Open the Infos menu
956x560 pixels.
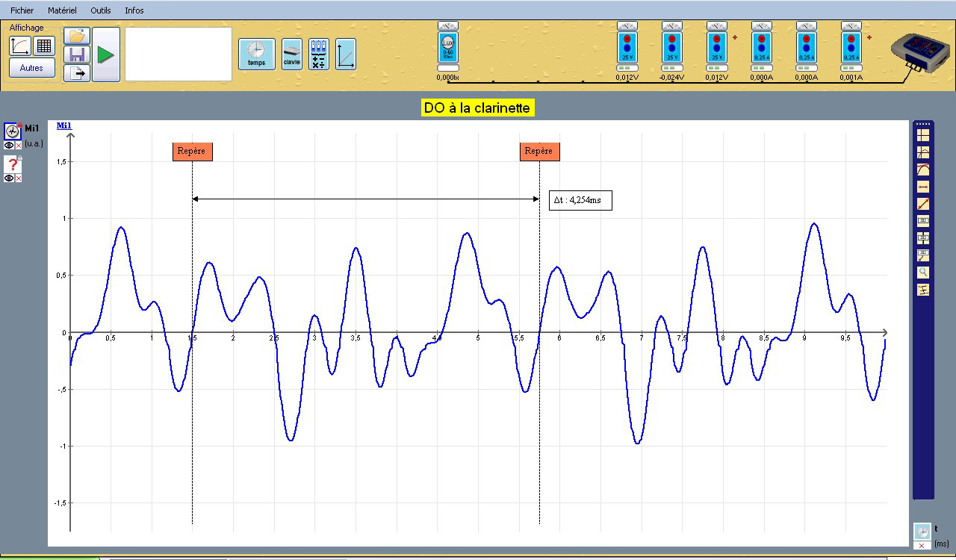(x=134, y=10)
